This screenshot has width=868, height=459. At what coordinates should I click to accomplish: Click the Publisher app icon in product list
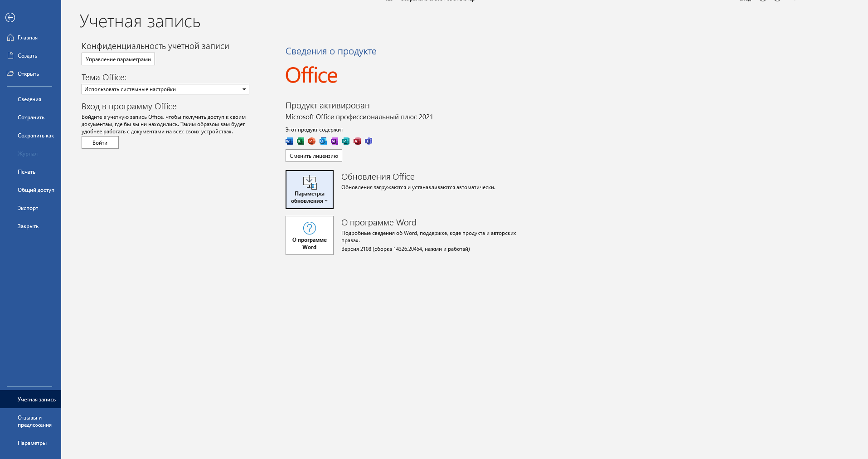coord(346,141)
